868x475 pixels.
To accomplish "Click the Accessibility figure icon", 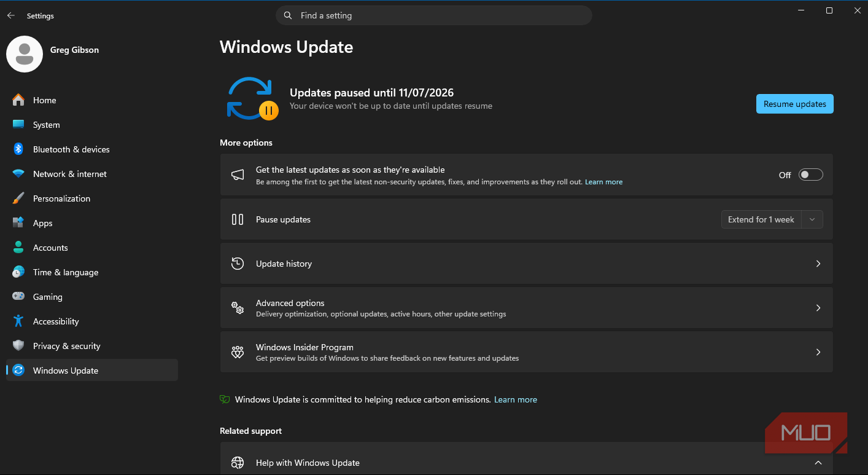I will [18, 321].
